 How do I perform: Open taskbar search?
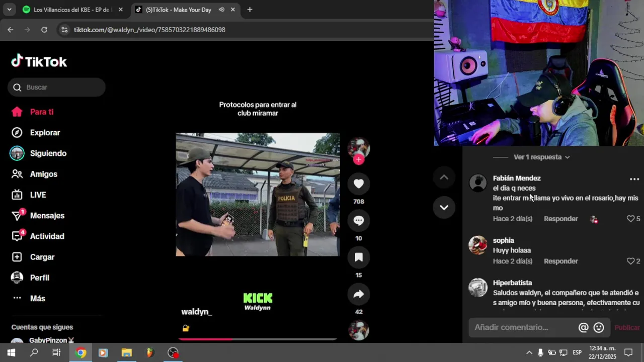click(x=34, y=353)
